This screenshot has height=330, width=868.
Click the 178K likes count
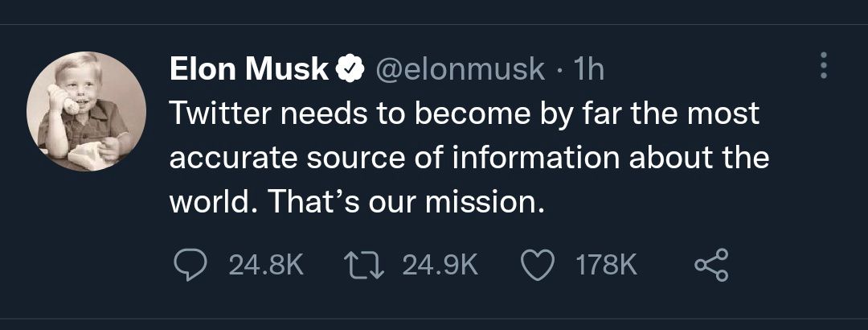607,266
